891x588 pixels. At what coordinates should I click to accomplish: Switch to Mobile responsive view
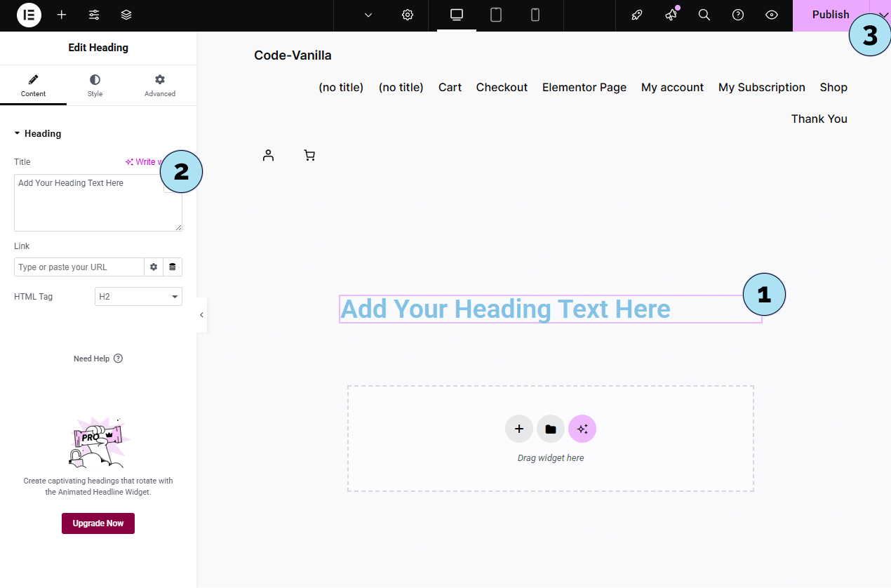[x=535, y=15]
